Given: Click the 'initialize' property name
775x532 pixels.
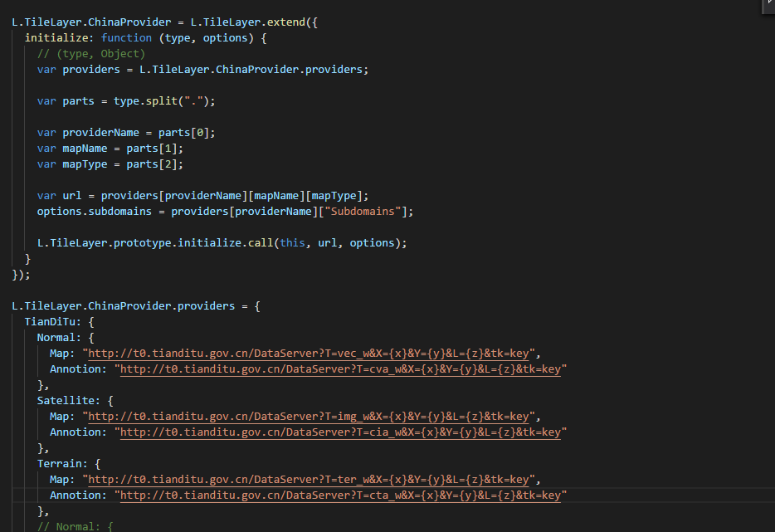Looking at the screenshot, I should (56, 38).
